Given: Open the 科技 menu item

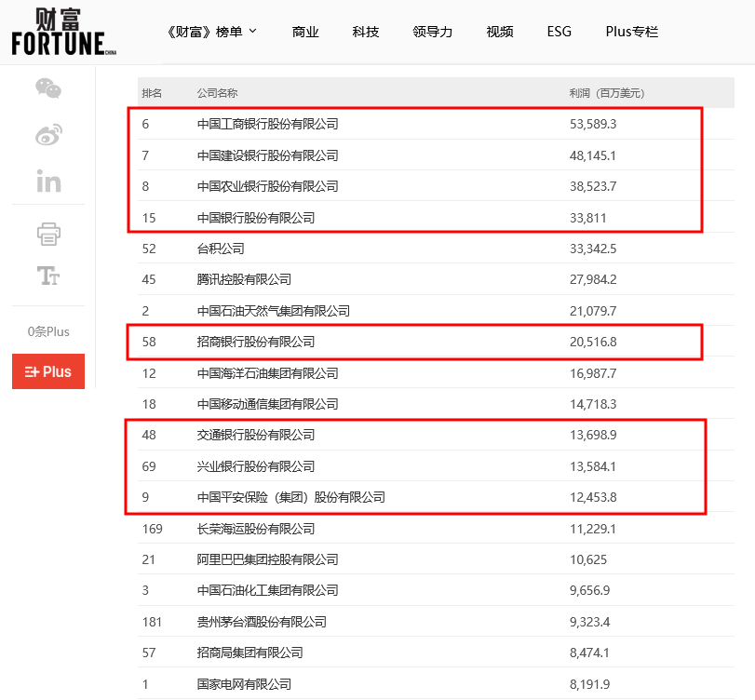Looking at the screenshot, I should point(366,32).
